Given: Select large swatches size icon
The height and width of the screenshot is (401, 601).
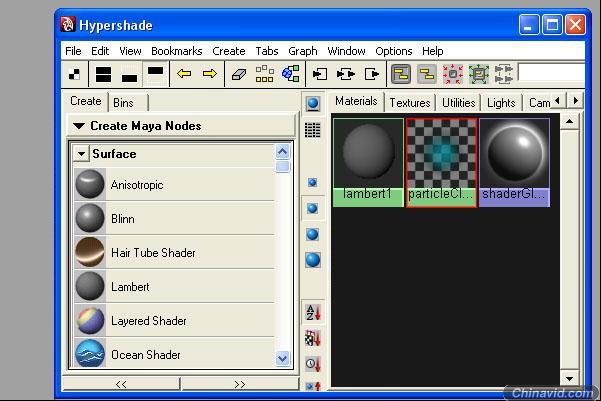Looking at the screenshot, I should click(312, 234).
